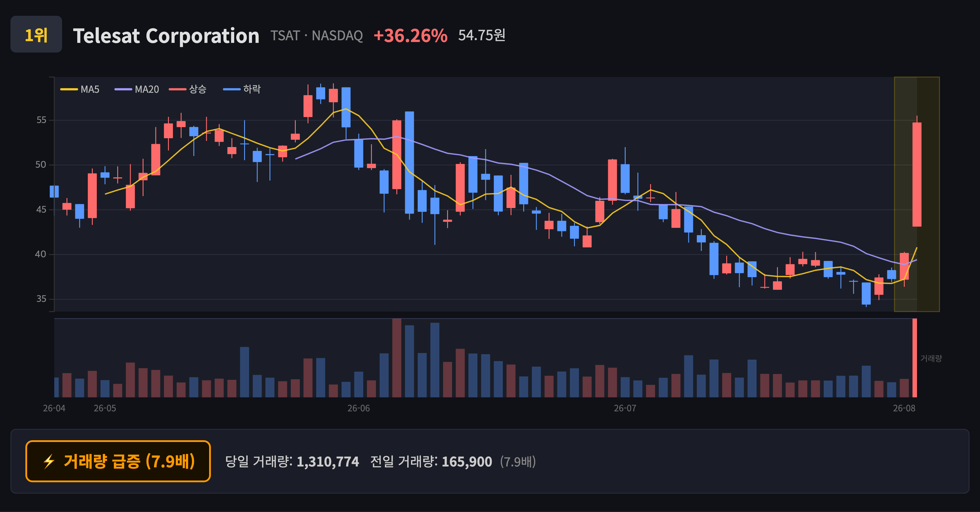Click the +36.26% change value
The height and width of the screenshot is (512, 980).
410,35
